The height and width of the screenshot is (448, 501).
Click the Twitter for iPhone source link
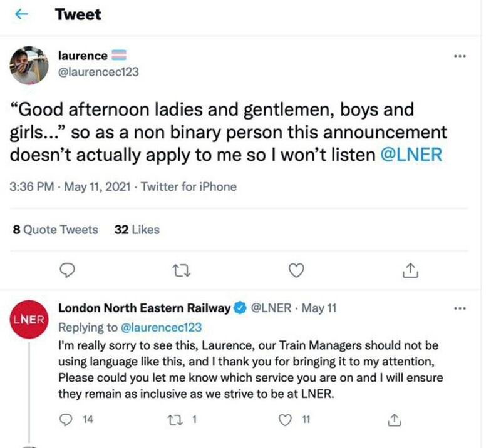click(x=190, y=186)
